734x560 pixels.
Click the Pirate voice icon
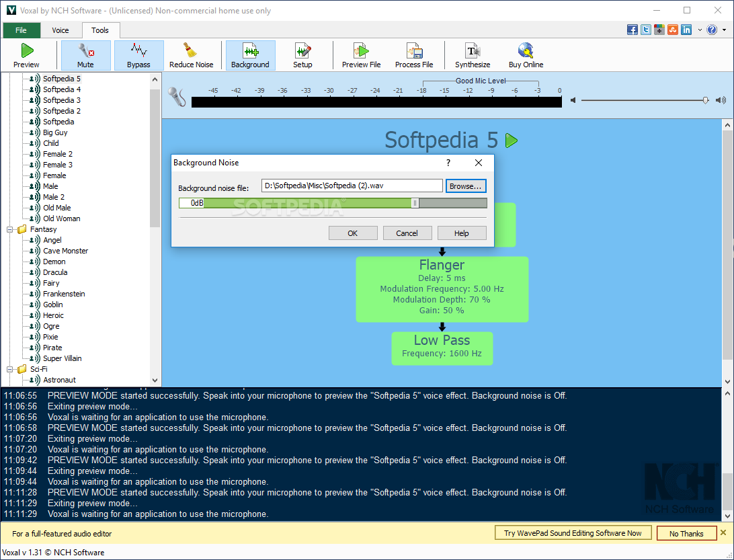35,348
